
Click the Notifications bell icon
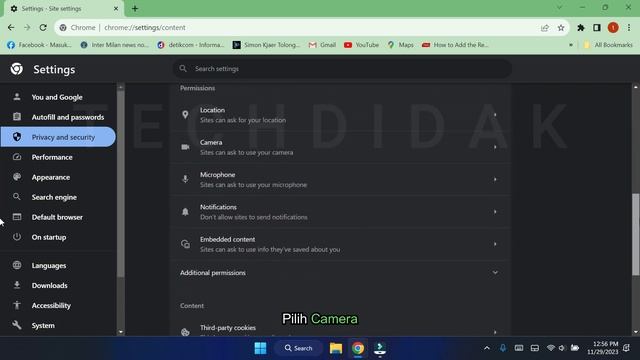coord(185,211)
